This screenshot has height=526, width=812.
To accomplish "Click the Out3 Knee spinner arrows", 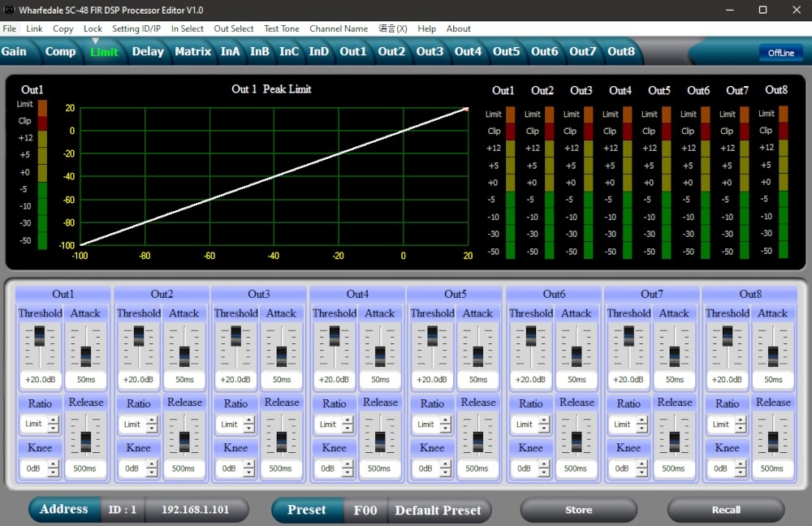I will (x=249, y=468).
